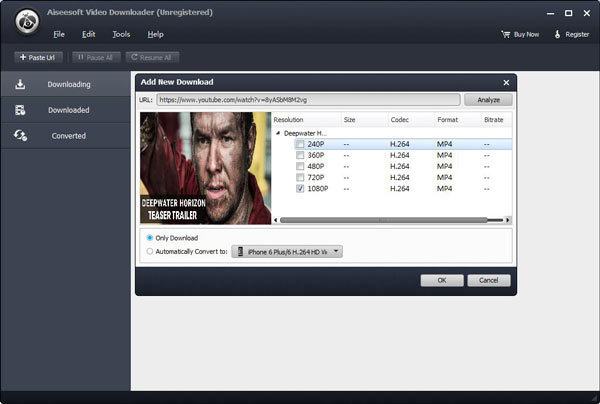Open the Tools menu
The image size is (600, 404).
point(121,34)
